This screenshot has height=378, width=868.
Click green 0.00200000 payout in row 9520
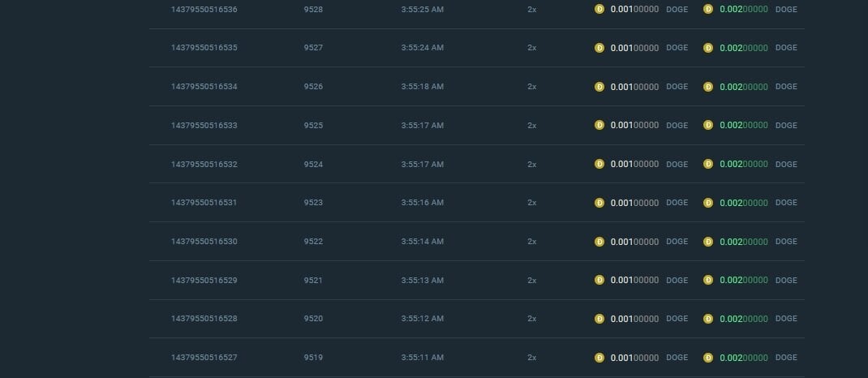coord(743,319)
